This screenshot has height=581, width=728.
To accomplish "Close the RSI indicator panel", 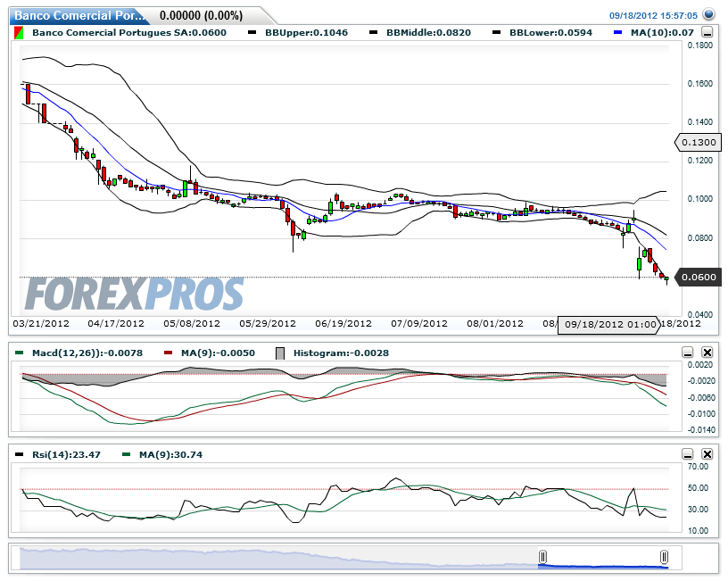I will pos(707,454).
